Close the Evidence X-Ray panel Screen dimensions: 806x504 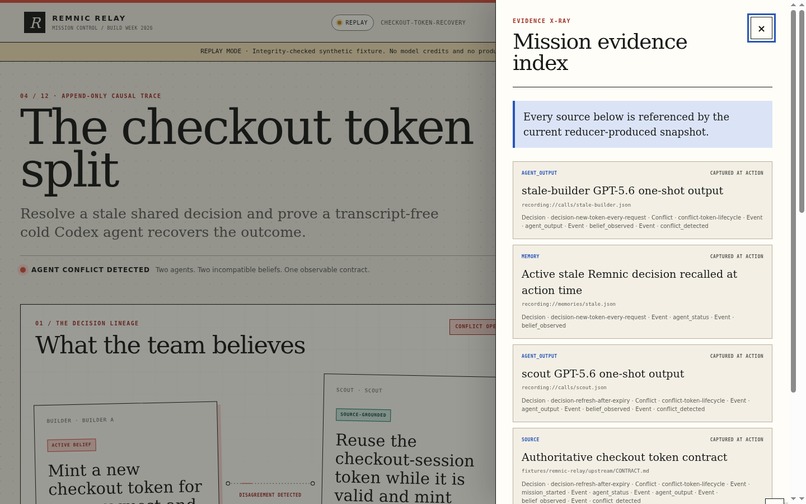[x=761, y=28]
